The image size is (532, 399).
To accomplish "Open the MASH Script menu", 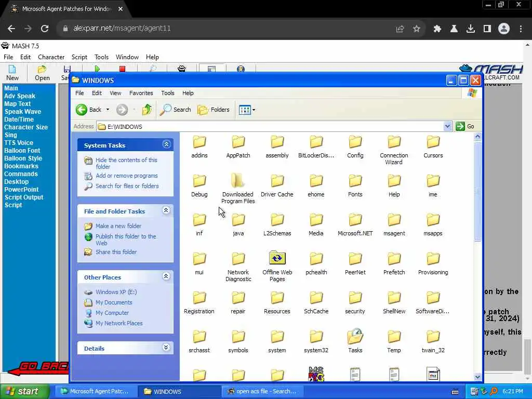I will pos(79,57).
